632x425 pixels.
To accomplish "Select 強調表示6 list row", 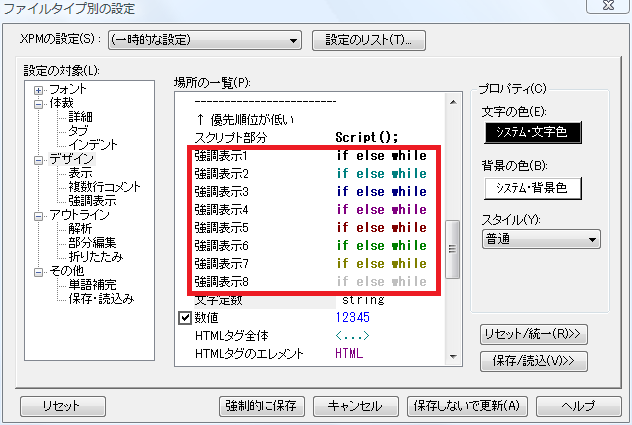I will pos(310,246).
